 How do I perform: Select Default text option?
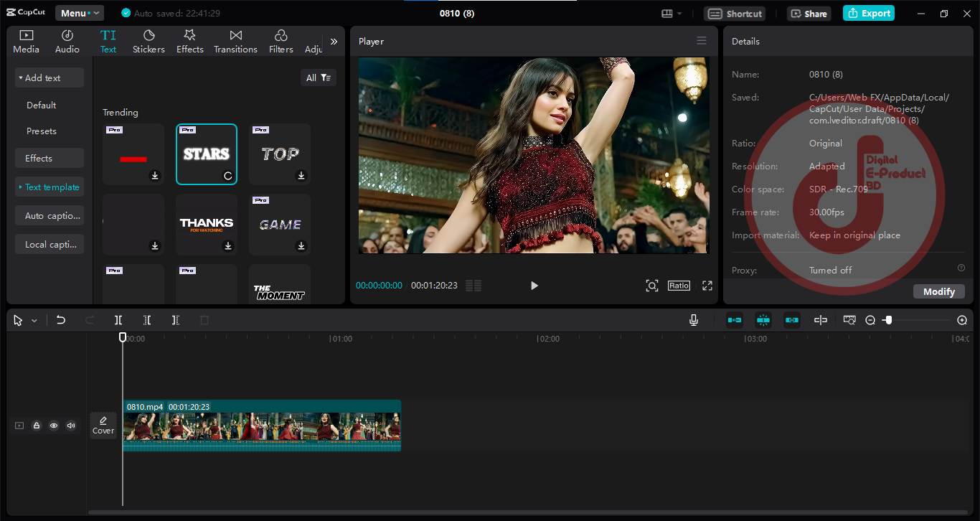pyautogui.click(x=42, y=105)
